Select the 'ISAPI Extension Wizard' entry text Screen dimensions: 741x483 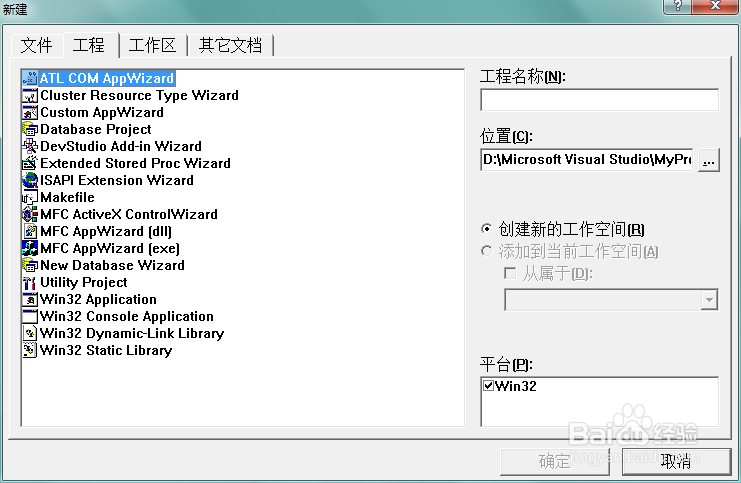pyautogui.click(x=117, y=181)
